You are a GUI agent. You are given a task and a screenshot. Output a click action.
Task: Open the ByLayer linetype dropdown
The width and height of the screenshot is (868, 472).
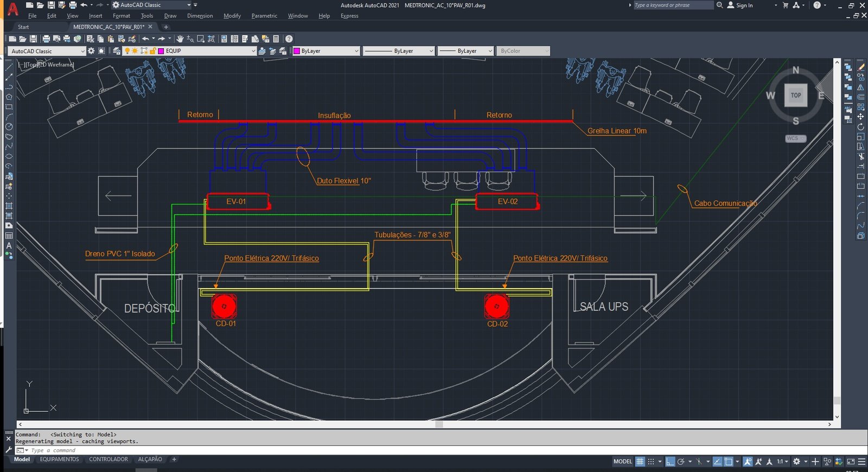pyautogui.click(x=399, y=51)
